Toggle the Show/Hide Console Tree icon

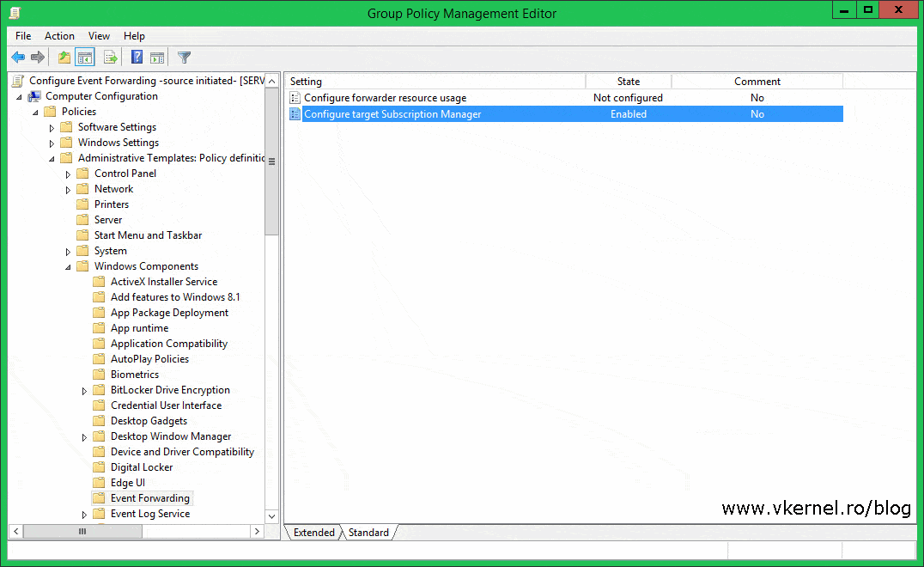(x=83, y=57)
